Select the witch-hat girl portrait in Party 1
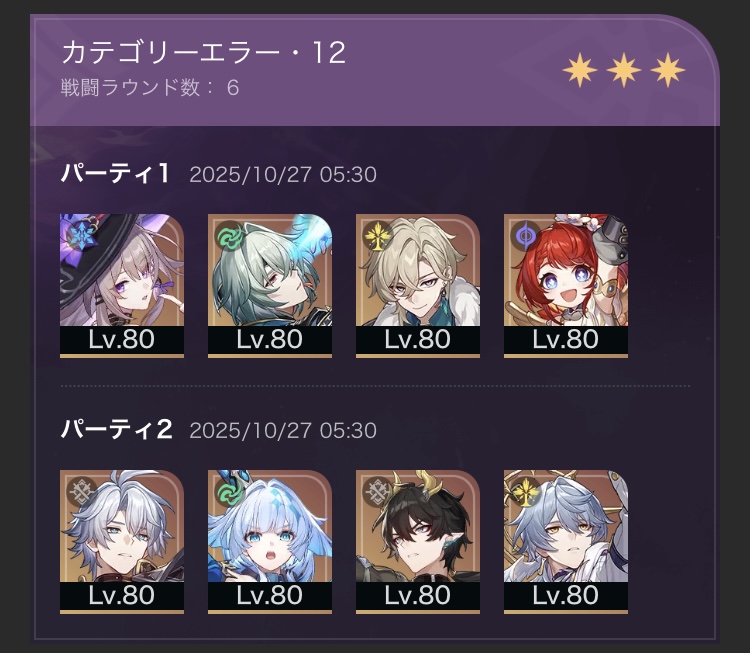 coord(122,286)
